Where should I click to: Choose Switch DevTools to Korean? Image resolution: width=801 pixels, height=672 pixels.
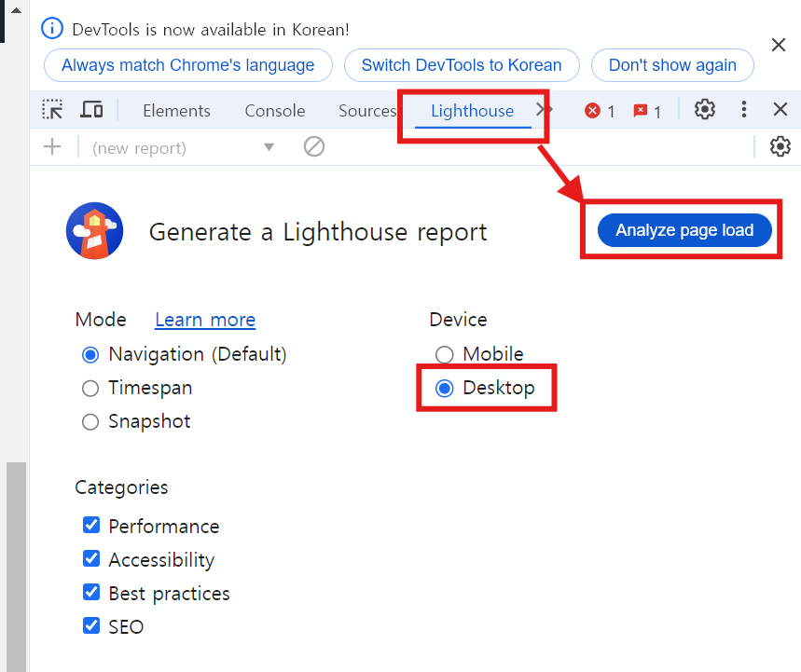pyautogui.click(x=461, y=65)
